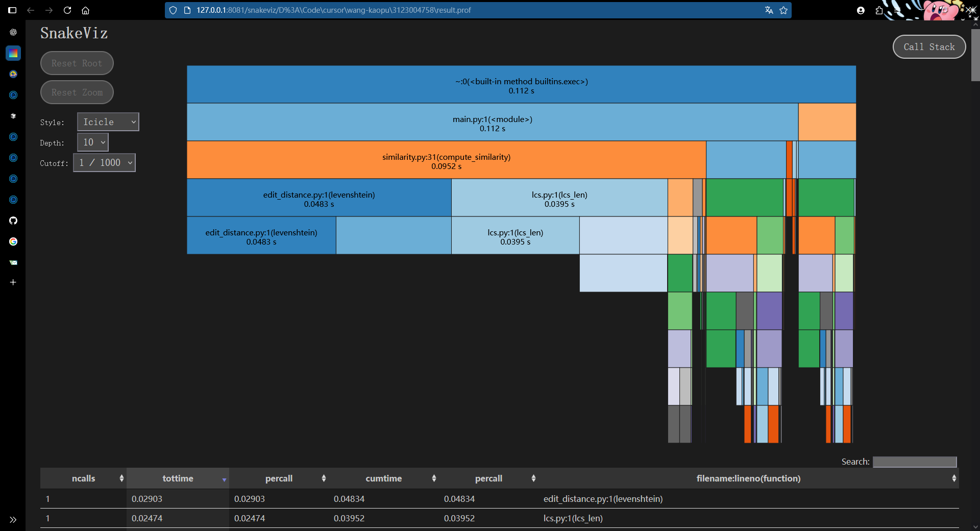Bookmark this page with star icon
The height and width of the screenshot is (531, 980).
pyautogui.click(x=783, y=10)
